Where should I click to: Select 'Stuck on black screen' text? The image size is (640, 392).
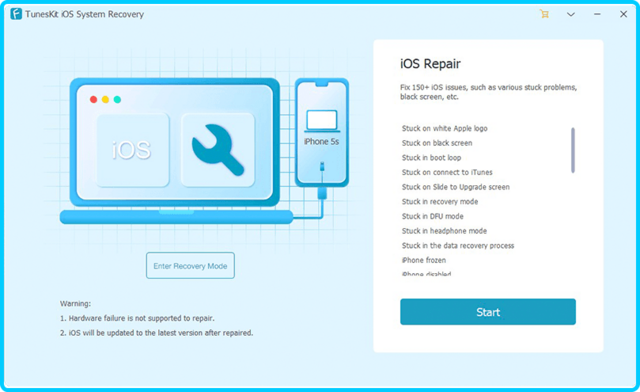click(437, 143)
